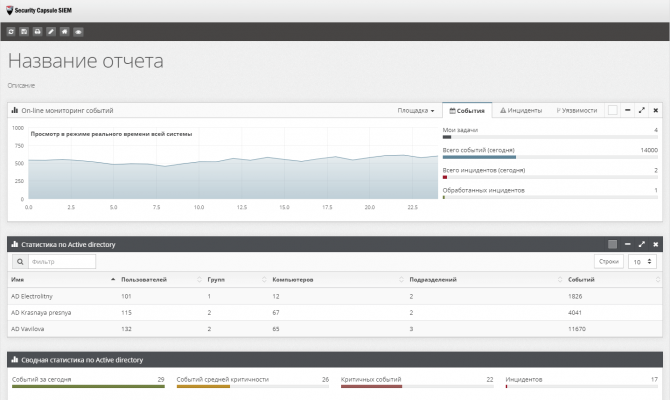Click the chart icon of Сводная статистика panel
Image resolution: width=670 pixels, height=400 pixels.
(15, 360)
